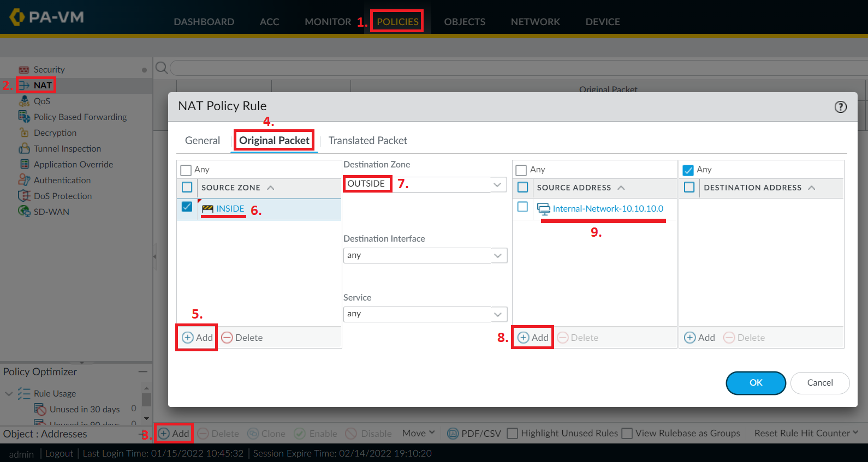868x462 pixels.
Task: Open the Destination Interface dropdown
Action: click(497, 255)
